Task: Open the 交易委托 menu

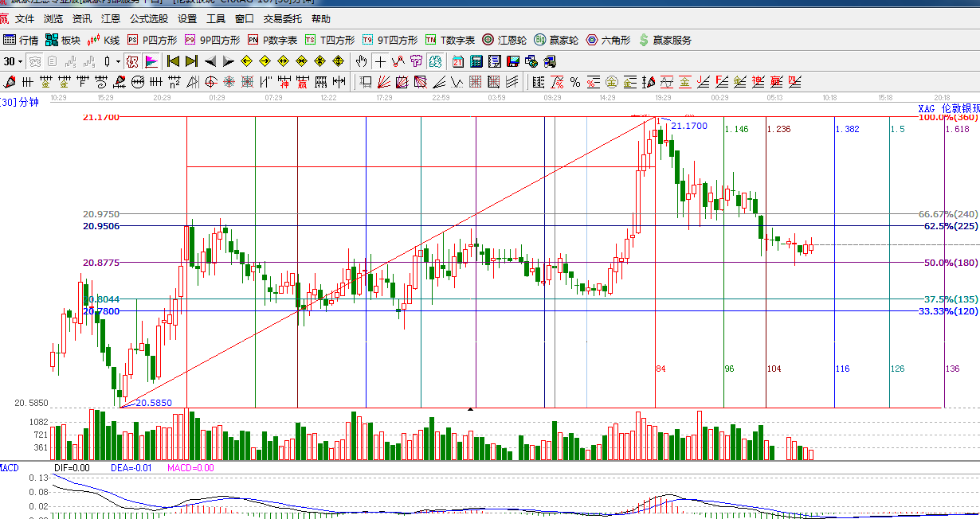Action: click(x=283, y=19)
